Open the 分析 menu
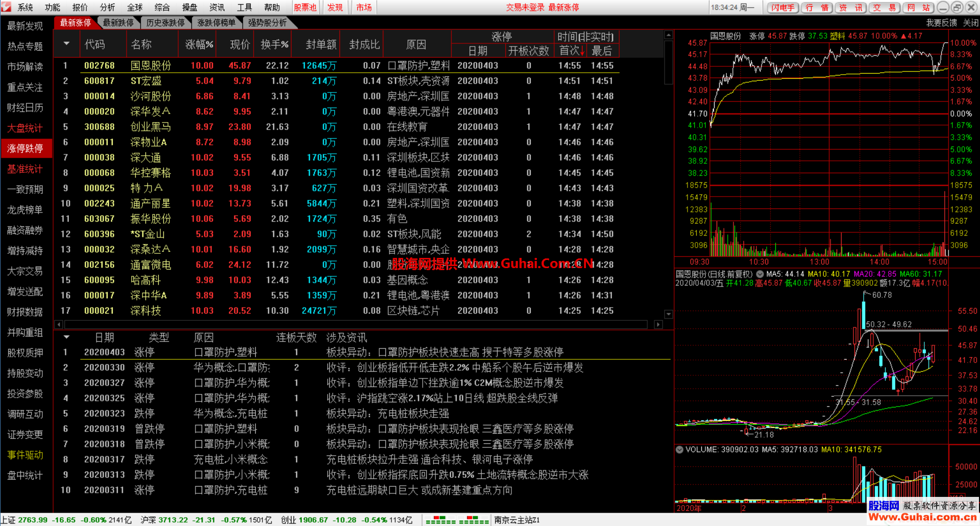The height and width of the screenshot is (526, 980). point(108,7)
